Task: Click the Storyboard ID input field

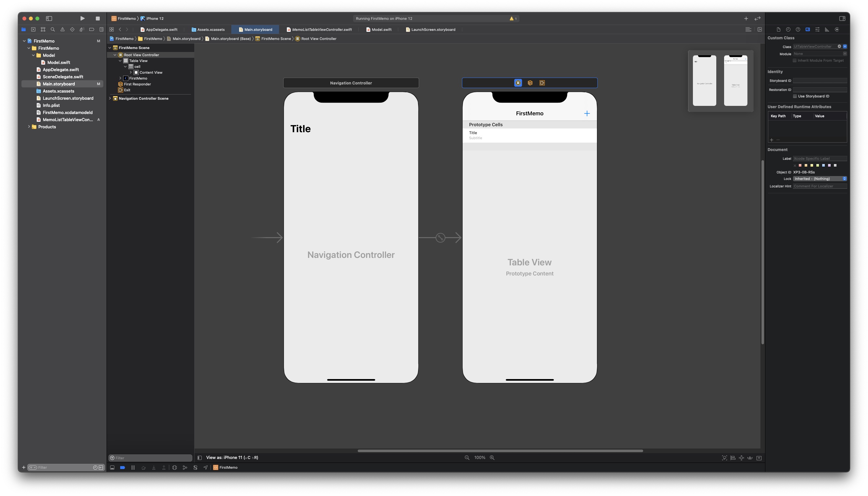Action: [819, 81]
